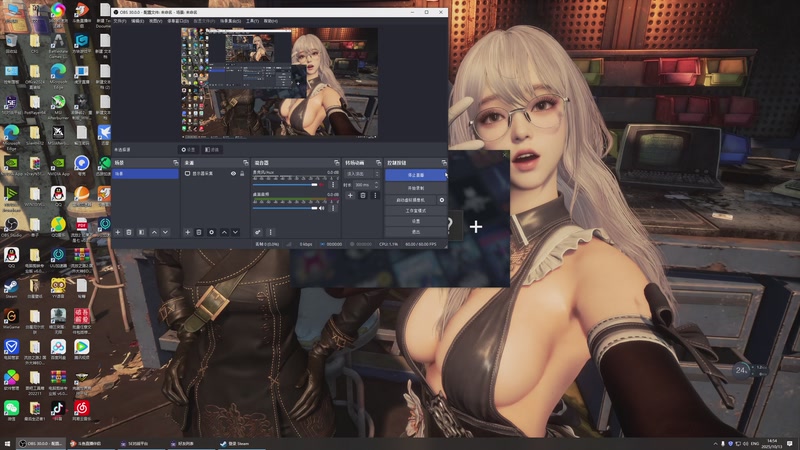The height and width of the screenshot is (450, 800).
Task: Open virtual camera settings gear icon
Action: 442,200
